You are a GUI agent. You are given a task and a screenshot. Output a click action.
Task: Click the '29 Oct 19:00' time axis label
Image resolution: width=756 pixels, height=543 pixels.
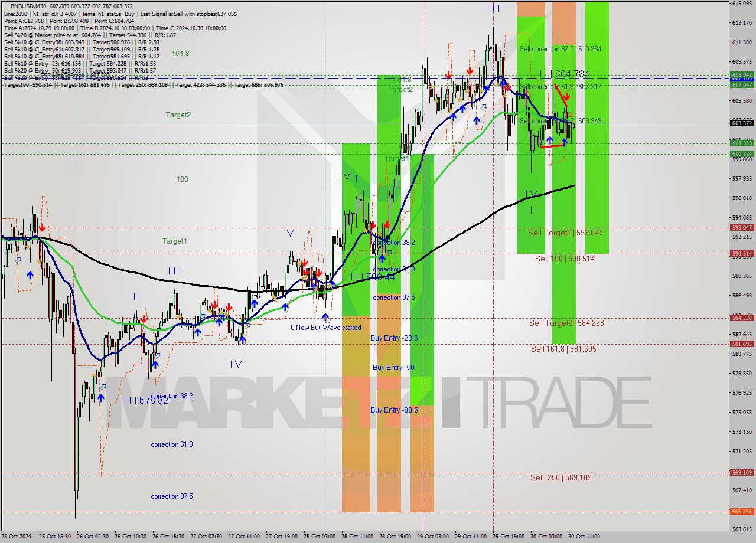pos(509,537)
